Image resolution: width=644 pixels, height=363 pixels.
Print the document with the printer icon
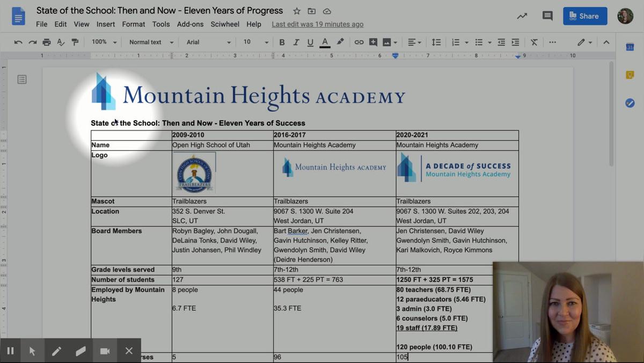(47, 42)
